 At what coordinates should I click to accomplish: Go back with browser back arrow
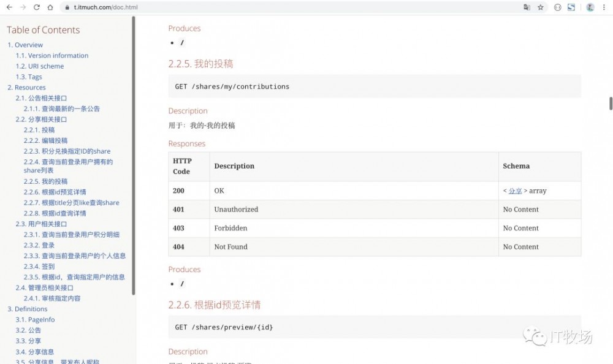[9, 7]
